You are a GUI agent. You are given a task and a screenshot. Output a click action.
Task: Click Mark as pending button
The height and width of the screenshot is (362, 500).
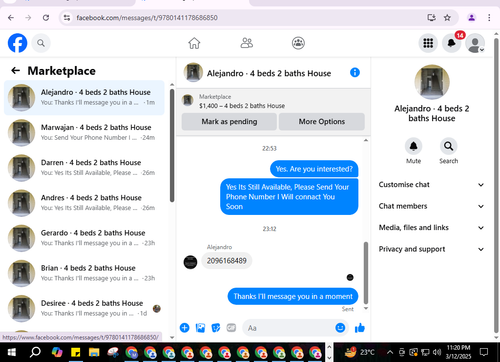[229, 121]
